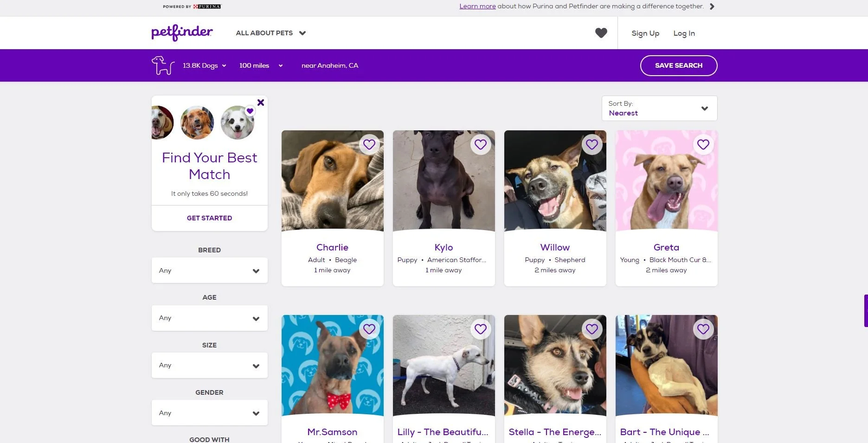Image resolution: width=868 pixels, height=443 pixels.
Task: Open the Age filter dropdown
Action: (x=210, y=318)
